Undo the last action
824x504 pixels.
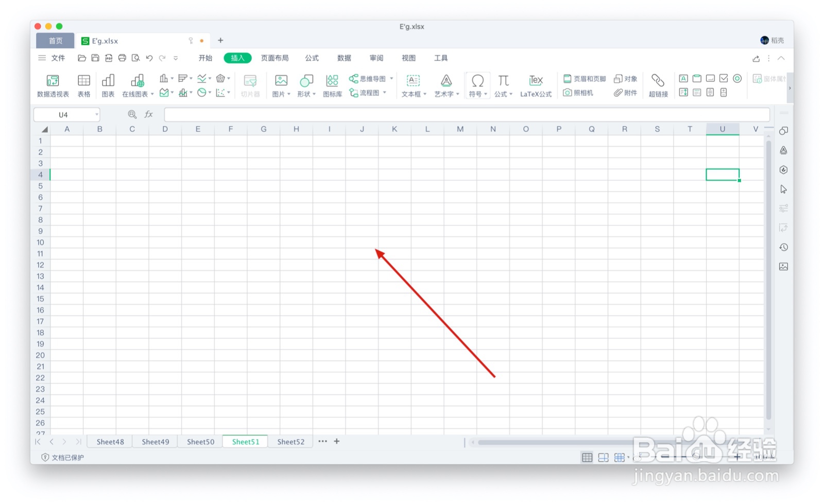(x=149, y=58)
